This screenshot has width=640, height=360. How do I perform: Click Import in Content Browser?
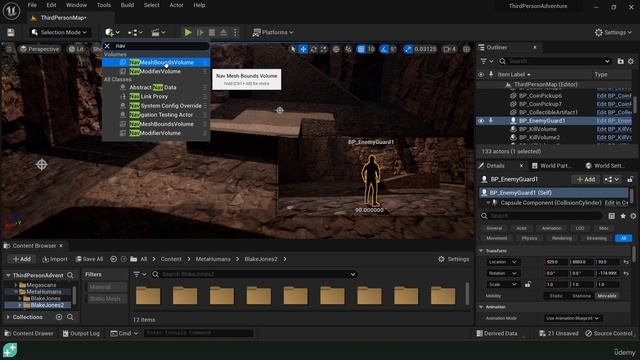[x=55, y=259]
